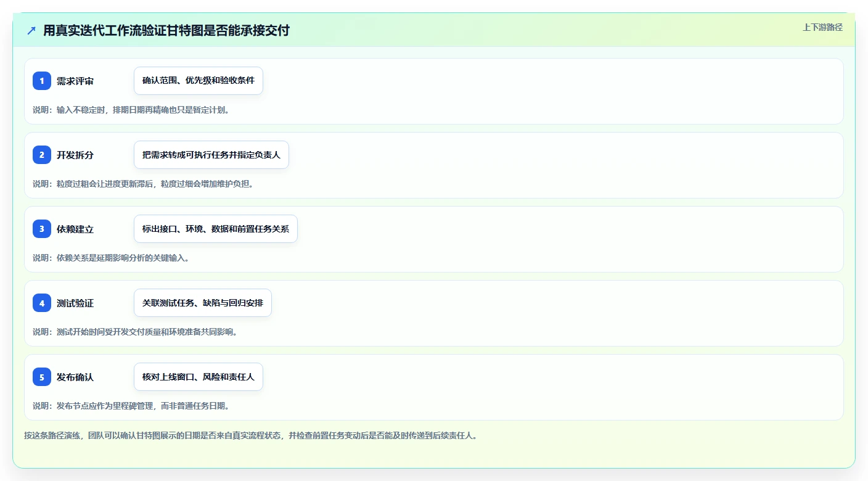Select step number 5 badge
This screenshot has width=868, height=481.
point(42,377)
